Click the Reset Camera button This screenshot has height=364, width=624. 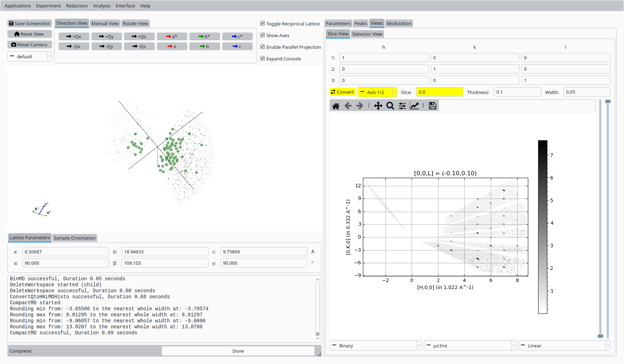pyautogui.click(x=30, y=45)
